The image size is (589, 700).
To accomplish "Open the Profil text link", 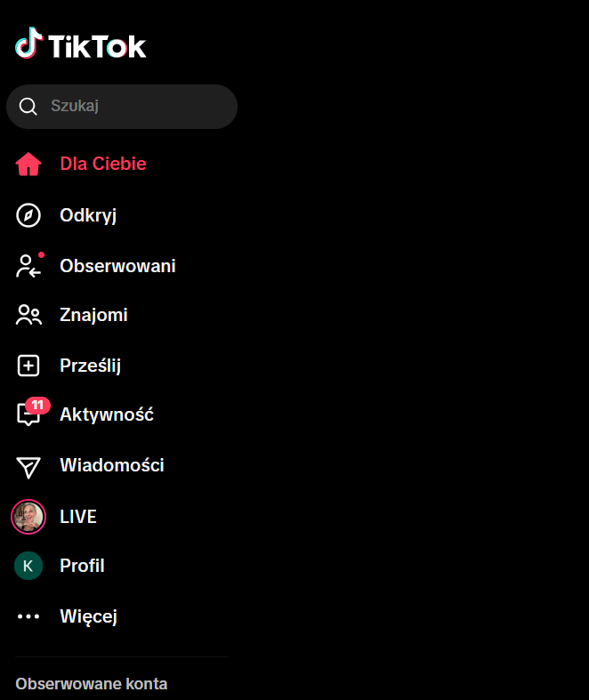I will pyautogui.click(x=82, y=566).
